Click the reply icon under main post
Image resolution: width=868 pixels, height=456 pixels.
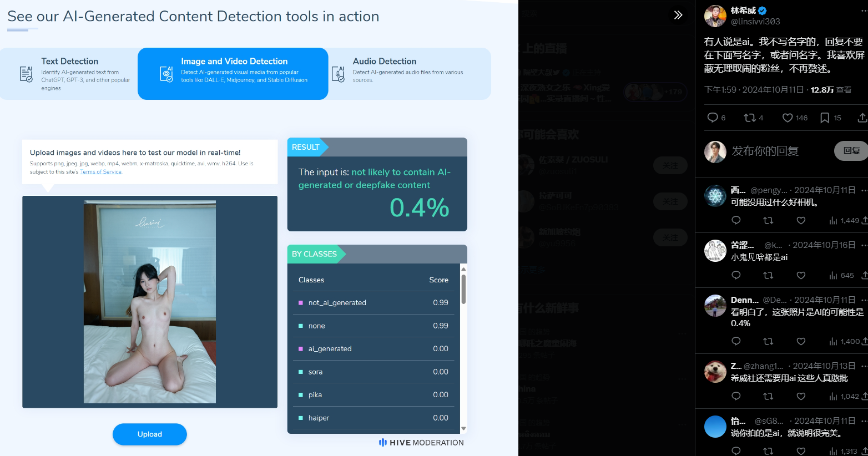(713, 118)
